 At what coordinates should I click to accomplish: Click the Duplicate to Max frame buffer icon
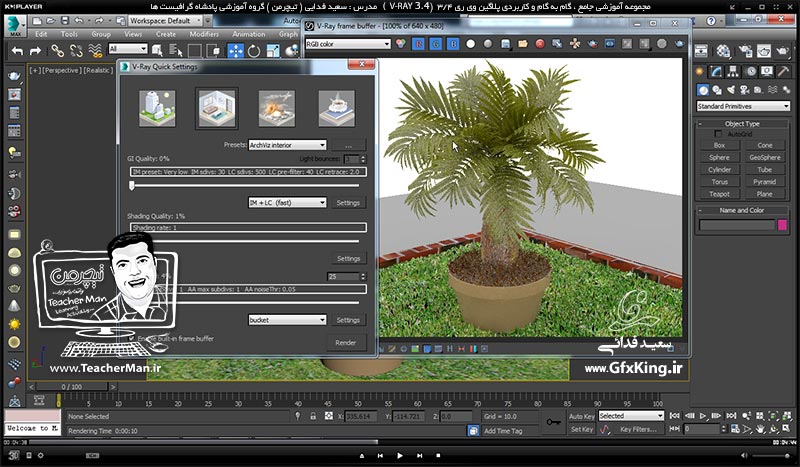pos(557,44)
